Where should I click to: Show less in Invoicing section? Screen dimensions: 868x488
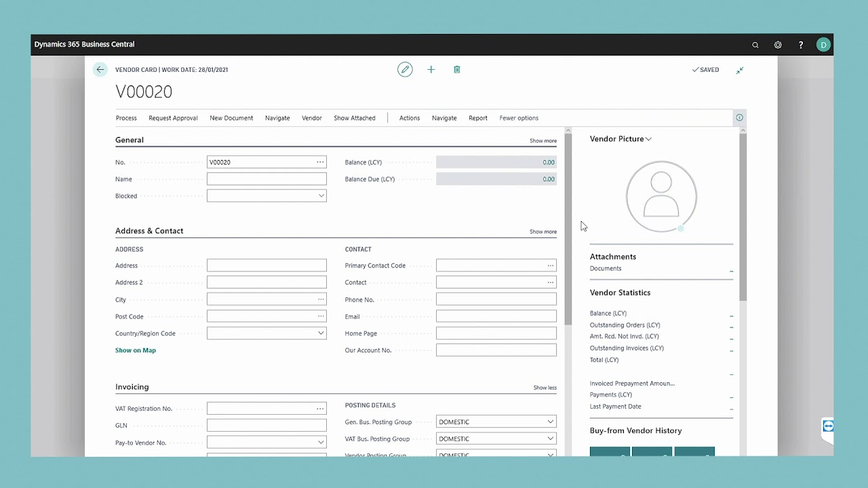545,388
